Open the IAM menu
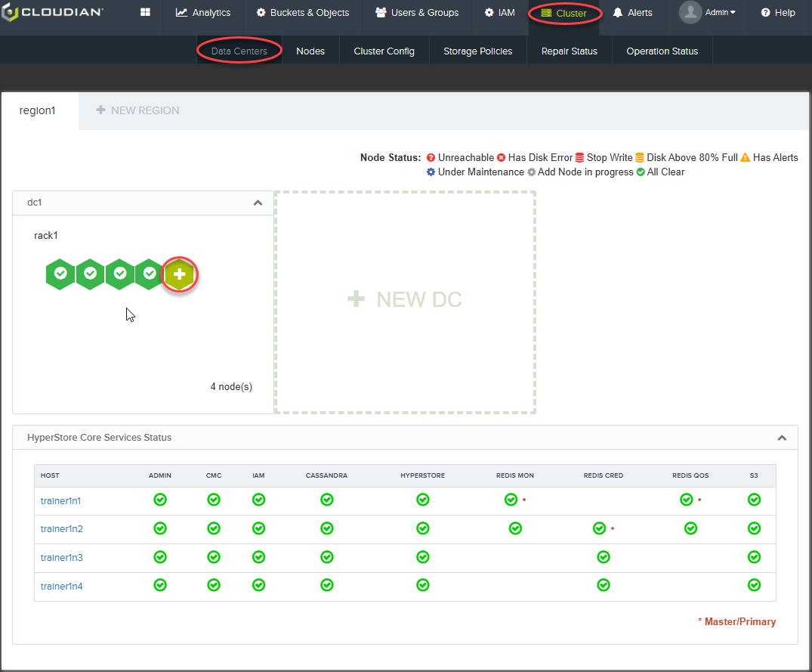The image size is (812, 672). point(500,12)
